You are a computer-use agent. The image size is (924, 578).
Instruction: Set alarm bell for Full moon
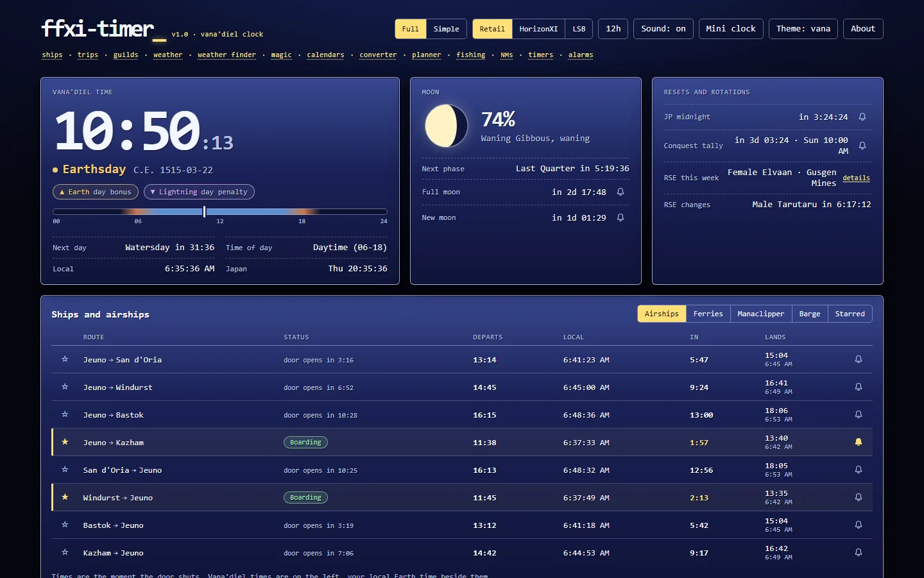pyautogui.click(x=620, y=192)
